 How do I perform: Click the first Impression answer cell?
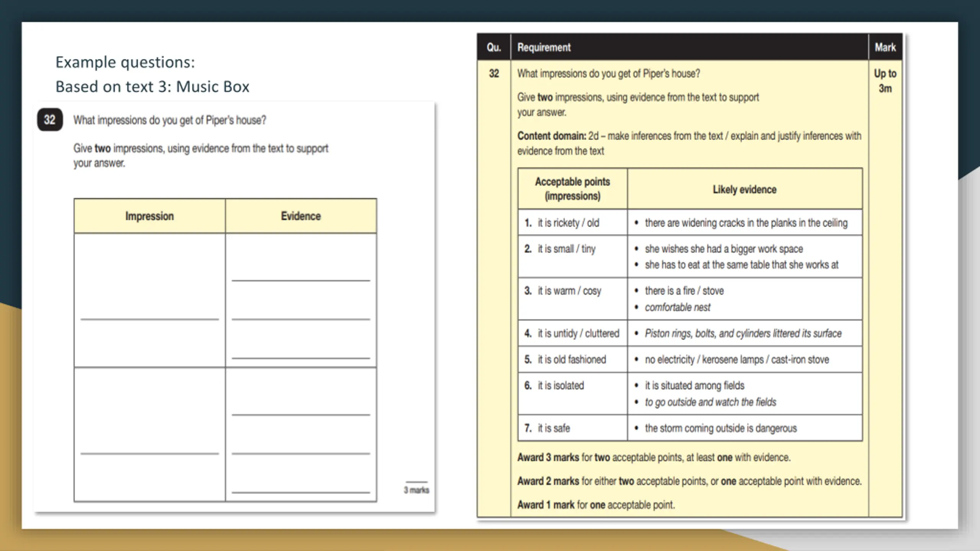click(x=150, y=300)
